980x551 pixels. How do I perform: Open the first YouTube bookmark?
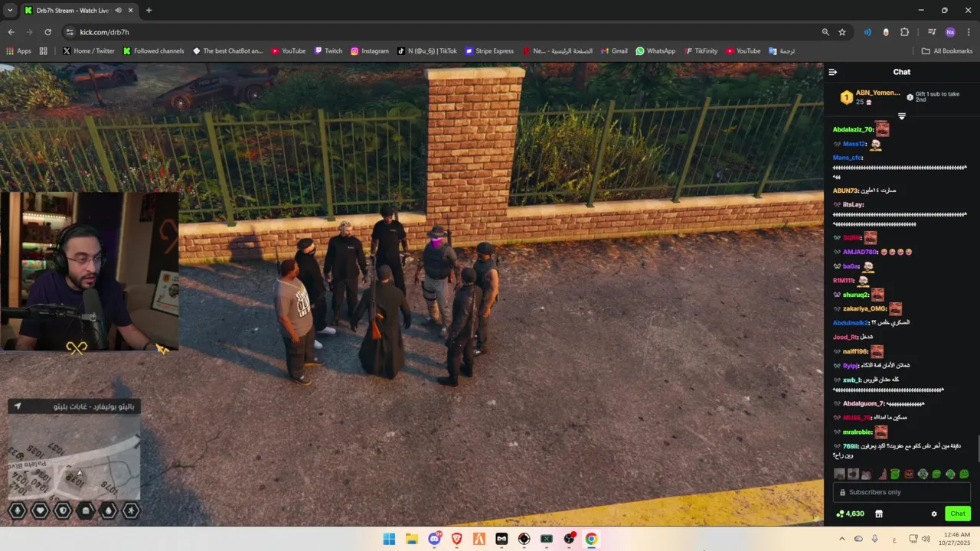[x=288, y=51]
